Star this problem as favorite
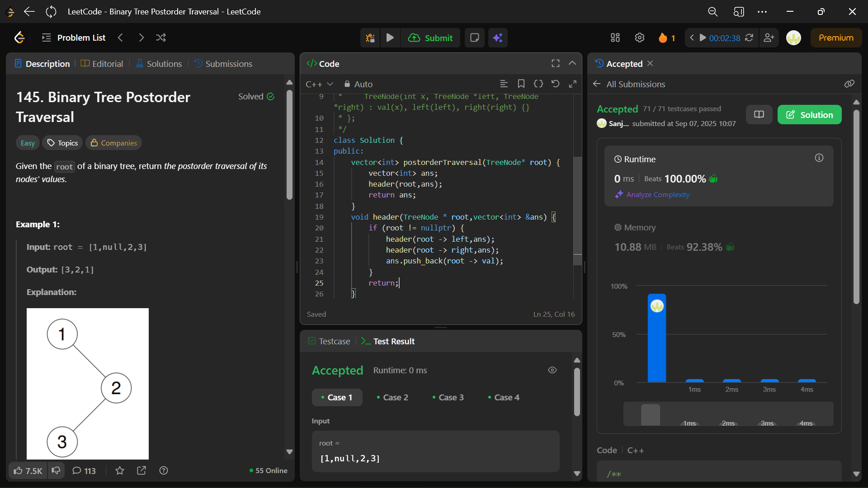 pyautogui.click(x=120, y=471)
